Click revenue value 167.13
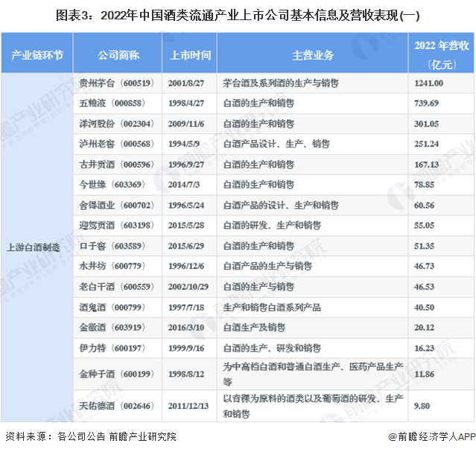 coord(426,165)
